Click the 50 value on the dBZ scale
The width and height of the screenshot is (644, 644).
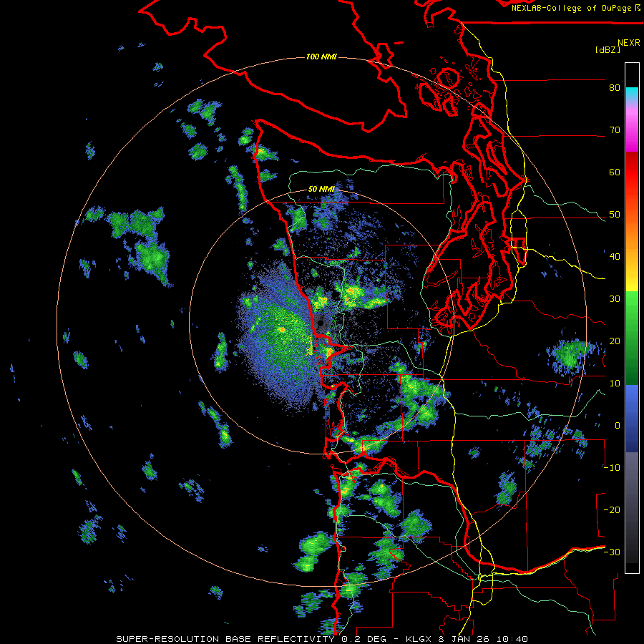tap(615, 215)
